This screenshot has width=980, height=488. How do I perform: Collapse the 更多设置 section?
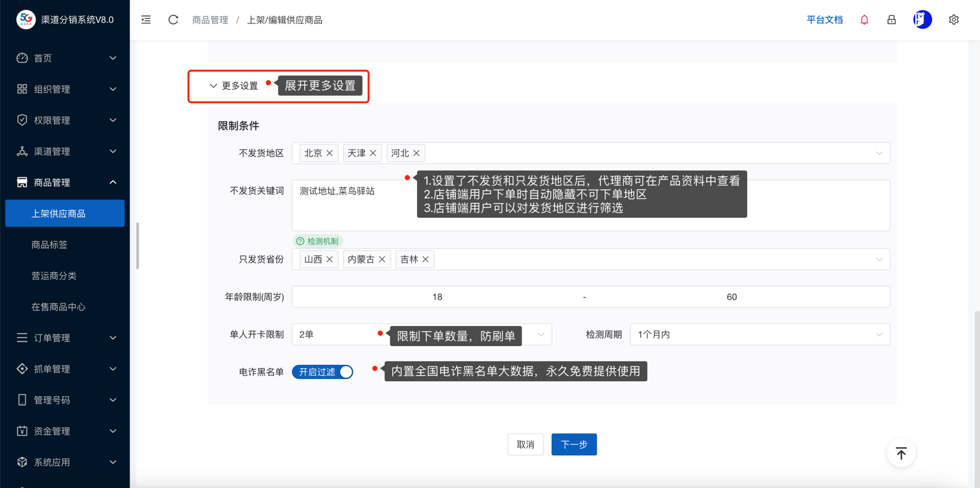point(233,86)
